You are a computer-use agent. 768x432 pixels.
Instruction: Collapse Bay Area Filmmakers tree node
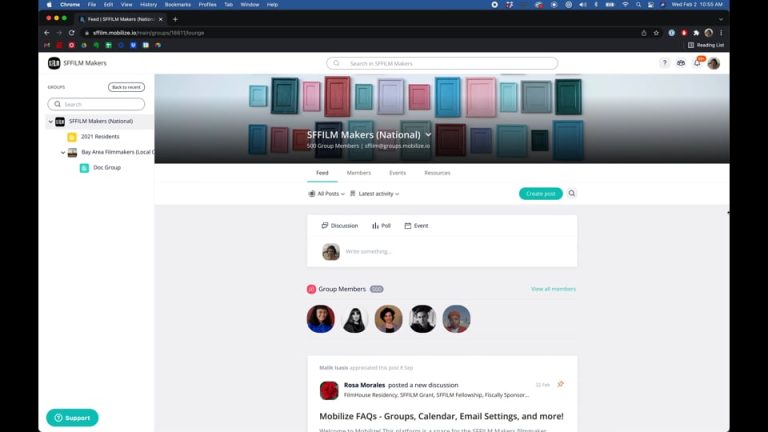point(63,153)
